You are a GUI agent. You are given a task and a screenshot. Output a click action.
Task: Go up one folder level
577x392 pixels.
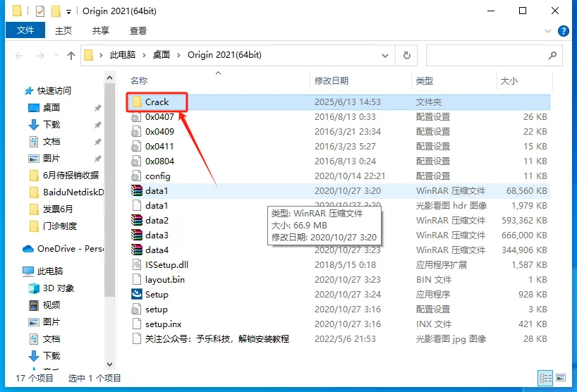(71, 56)
